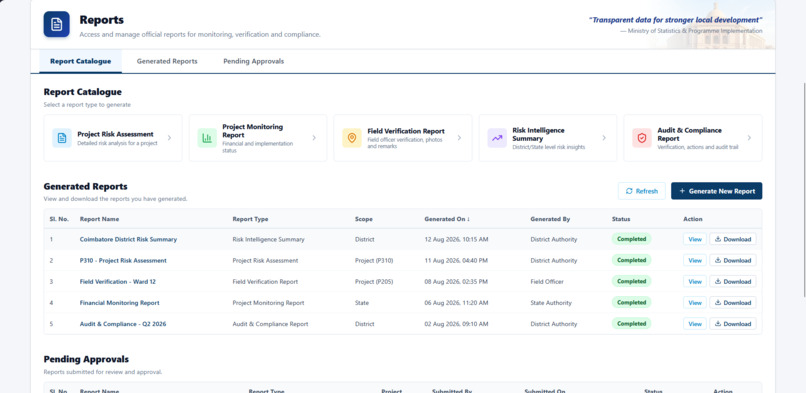
Task: Download the P310 Project Risk Assessment report
Action: pos(733,260)
